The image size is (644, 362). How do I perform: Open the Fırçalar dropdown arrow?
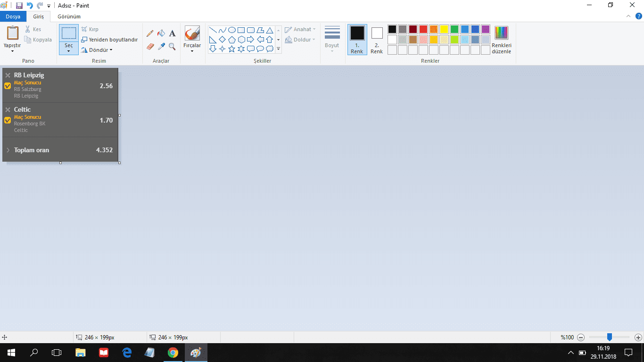click(192, 51)
